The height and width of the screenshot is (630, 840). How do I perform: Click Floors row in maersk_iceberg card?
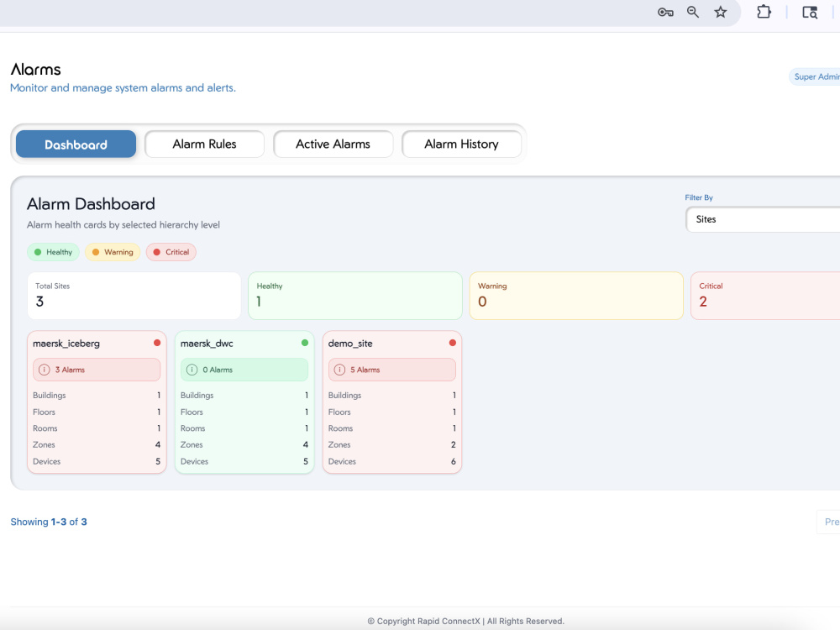click(x=97, y=412)
